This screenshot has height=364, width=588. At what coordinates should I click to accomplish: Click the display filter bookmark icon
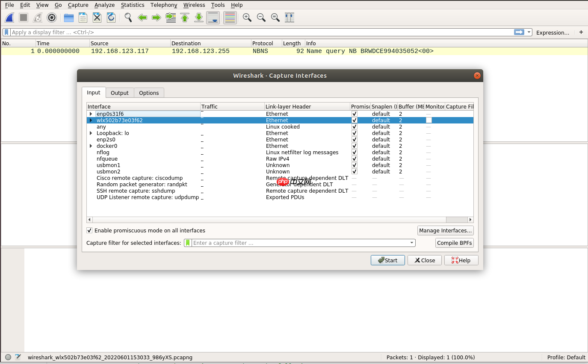(x=7, y=32)
